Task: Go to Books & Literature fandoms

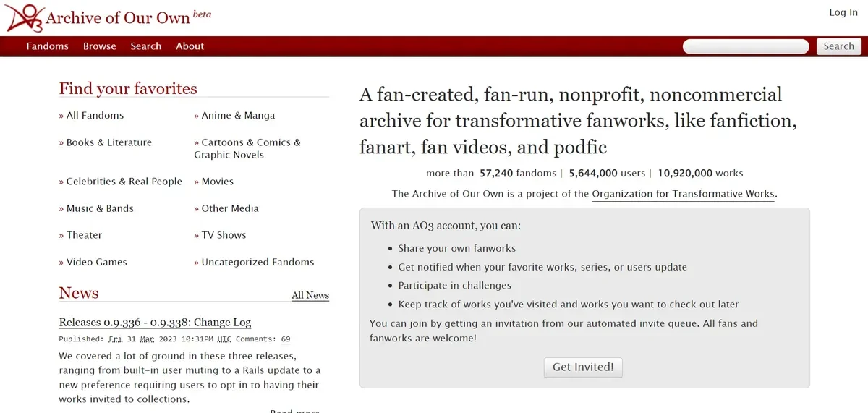Action: 109,142
